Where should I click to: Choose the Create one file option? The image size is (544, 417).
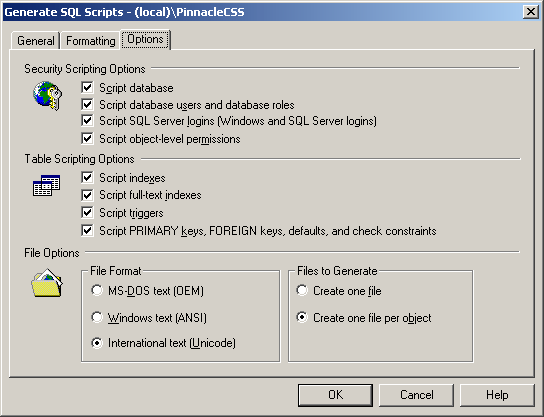[x=302, y=290]
